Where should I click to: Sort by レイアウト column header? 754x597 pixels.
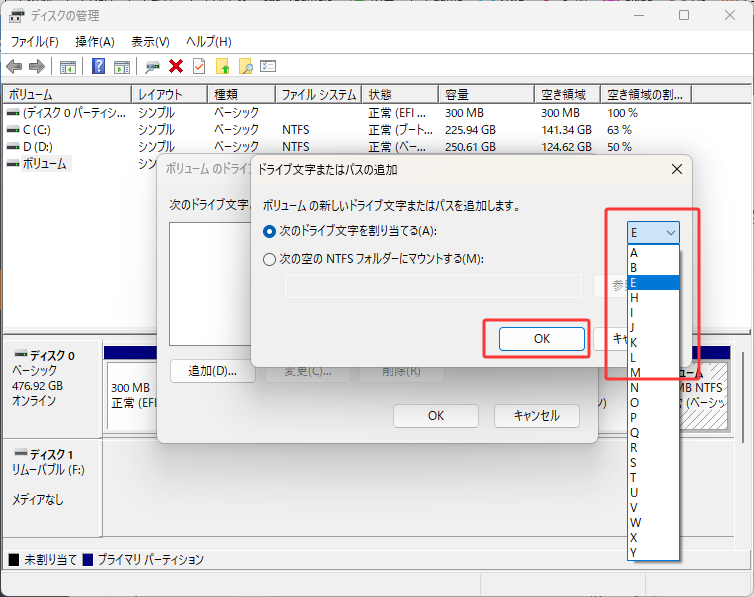tap(169, 94)
